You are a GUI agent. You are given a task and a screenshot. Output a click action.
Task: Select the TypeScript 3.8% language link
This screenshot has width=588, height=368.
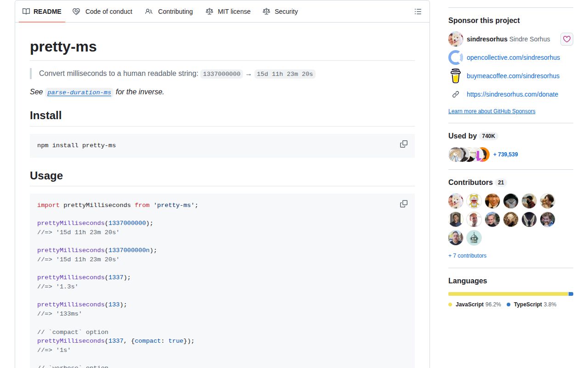[x=531, y=305]
